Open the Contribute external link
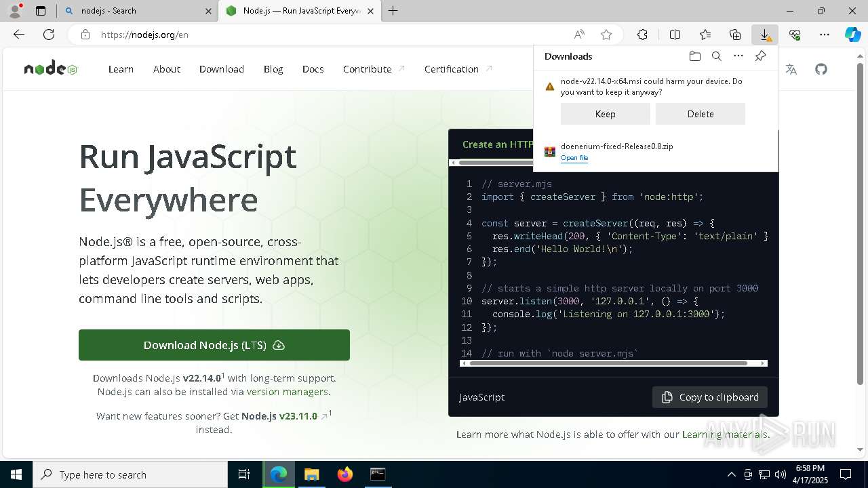 click(374, 69)
